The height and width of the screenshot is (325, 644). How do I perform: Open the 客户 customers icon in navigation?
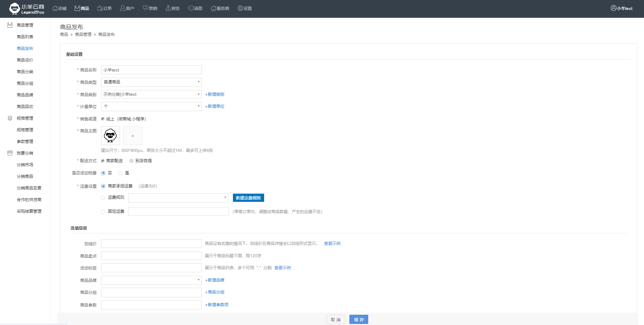(x=123, y=8)
